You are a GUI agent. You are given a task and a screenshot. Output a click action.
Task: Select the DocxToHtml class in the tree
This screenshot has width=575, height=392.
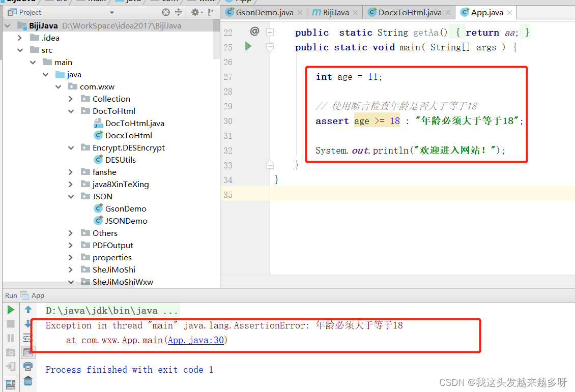click(x=128, y=136)
